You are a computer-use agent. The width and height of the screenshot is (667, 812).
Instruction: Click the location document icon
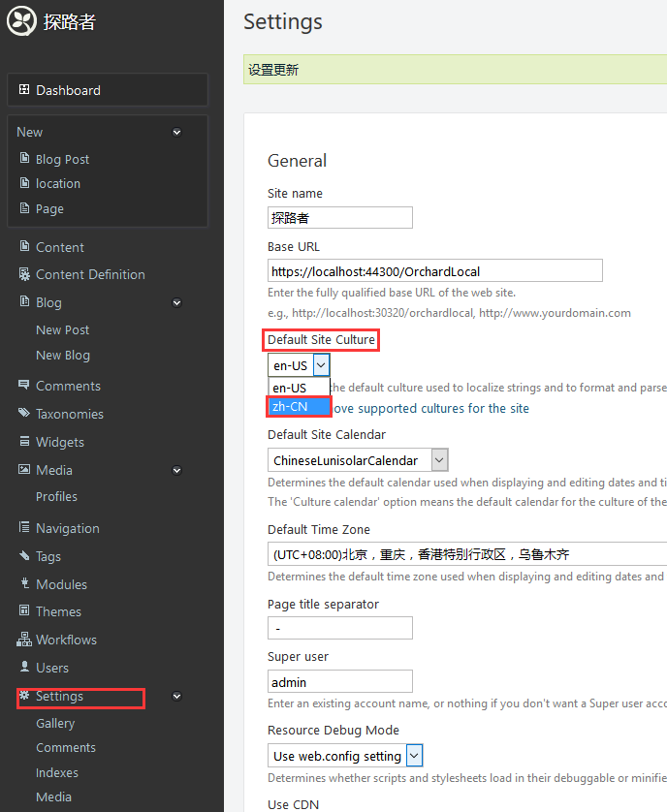click(x=24, y=183)
